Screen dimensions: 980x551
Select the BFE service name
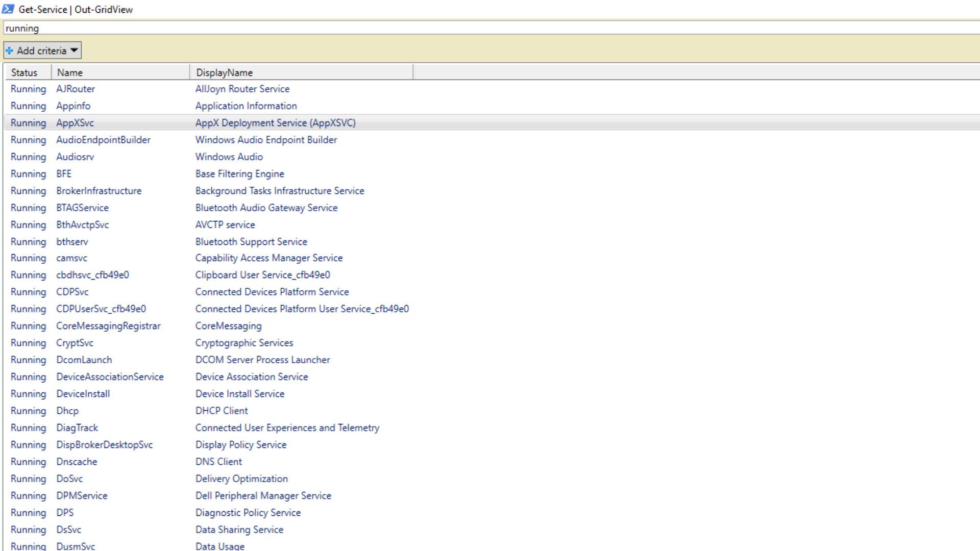tap(64, 173)
